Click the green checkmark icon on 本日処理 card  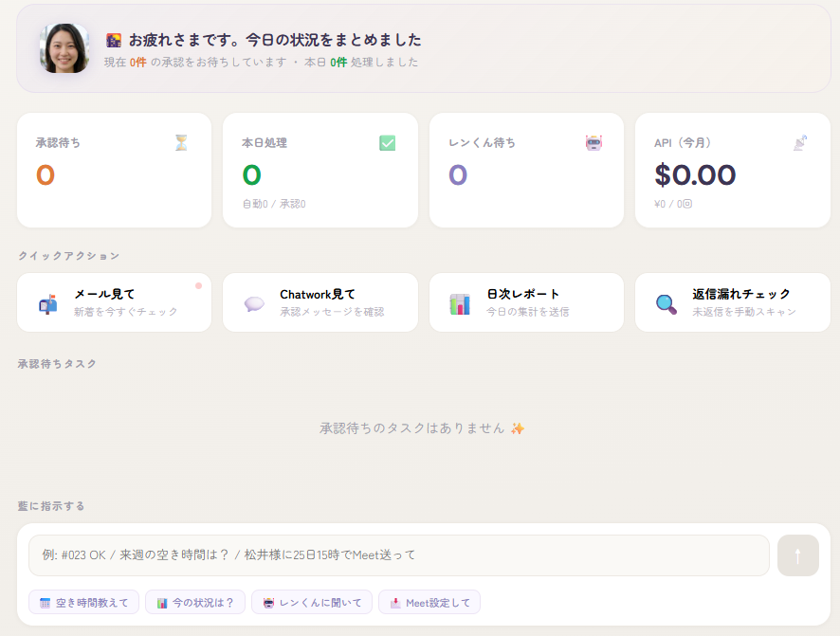tap(388, 143)
